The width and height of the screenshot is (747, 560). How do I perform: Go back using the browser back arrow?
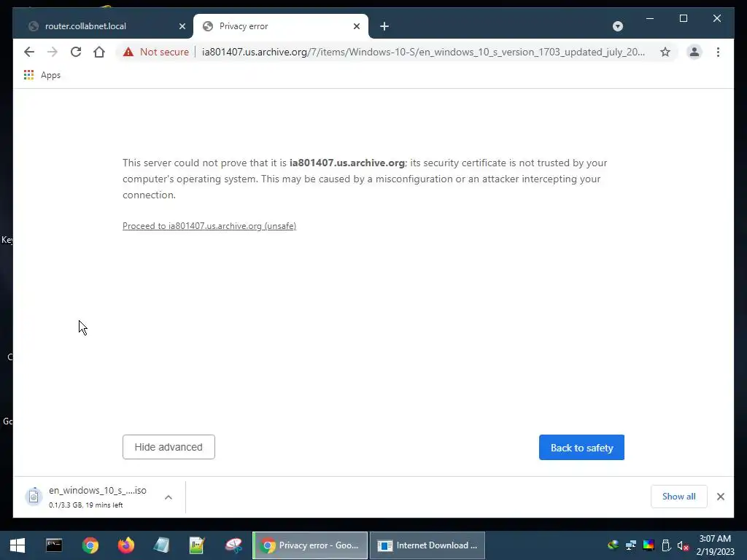(29, 52)
